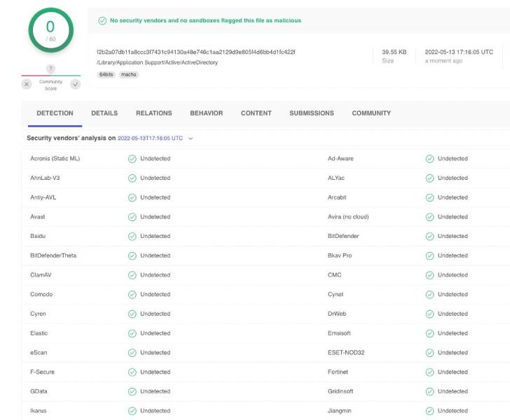Click the green check icon in the no-threat banner
Image resolution: width=510 pixels, height=420 pixels.
tap(102, 21)
